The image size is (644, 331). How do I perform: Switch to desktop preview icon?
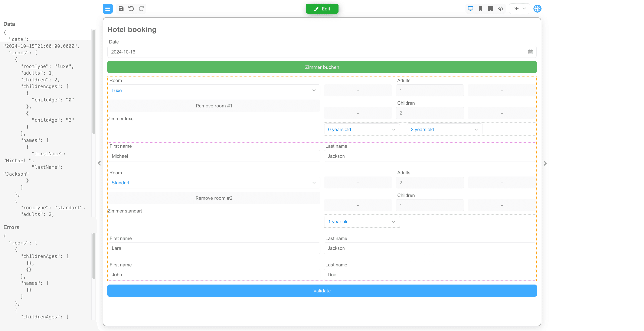pos(470,9)
